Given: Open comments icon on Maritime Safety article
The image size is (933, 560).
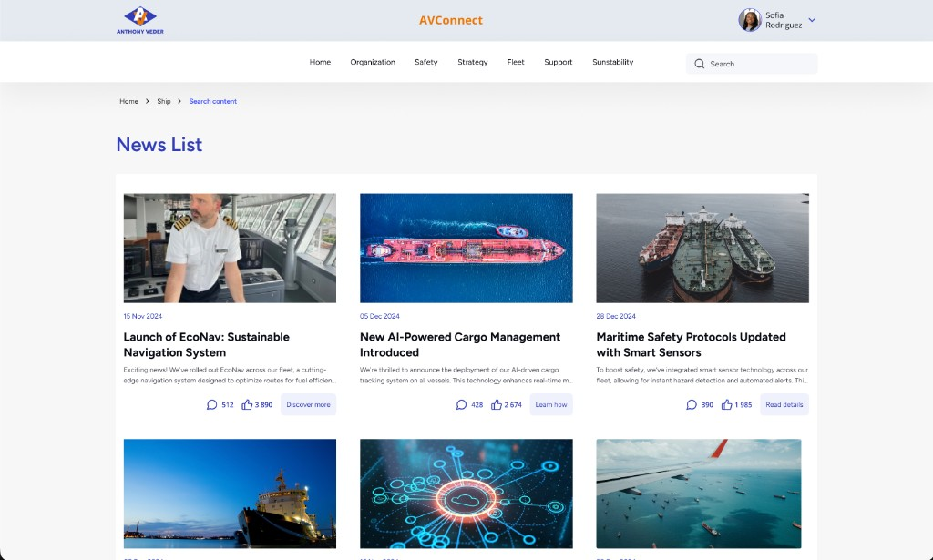Looking at the screenshot, I should (692, 405).
